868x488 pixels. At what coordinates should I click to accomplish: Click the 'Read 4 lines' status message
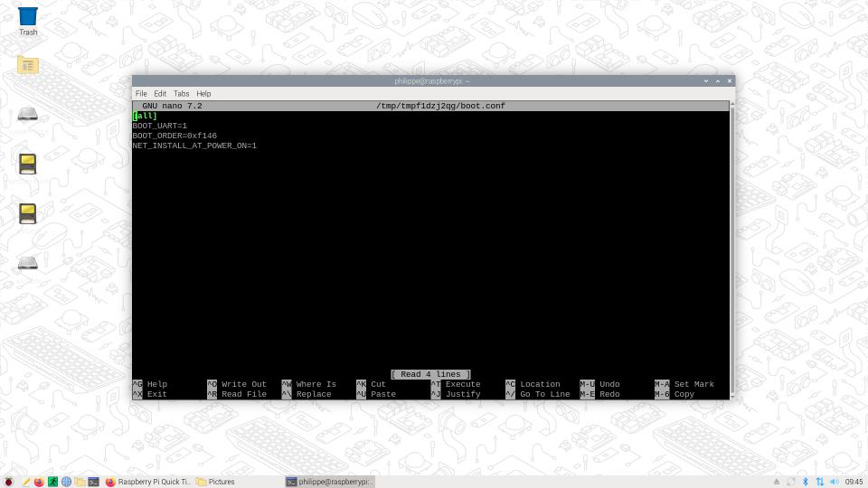[x=430, y=374]
